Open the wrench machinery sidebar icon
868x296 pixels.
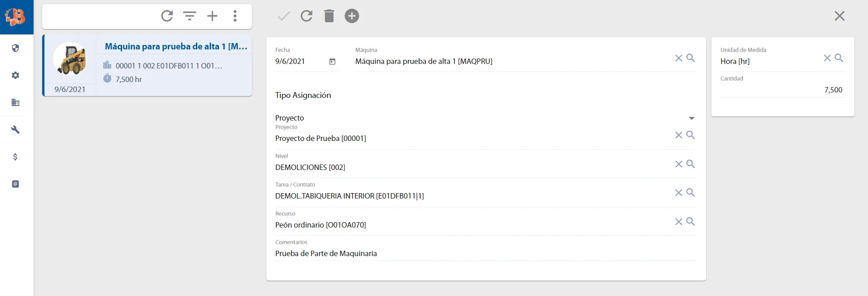15,130
